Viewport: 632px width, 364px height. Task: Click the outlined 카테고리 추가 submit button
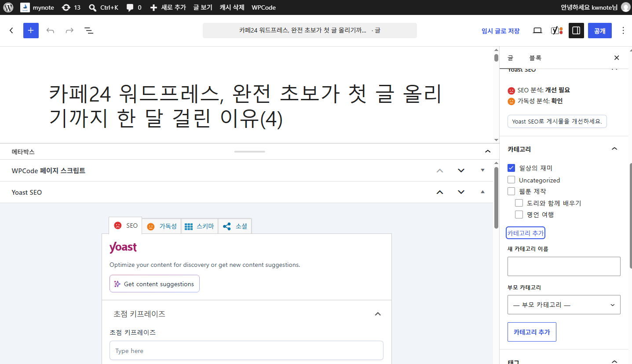click(532, 332)
